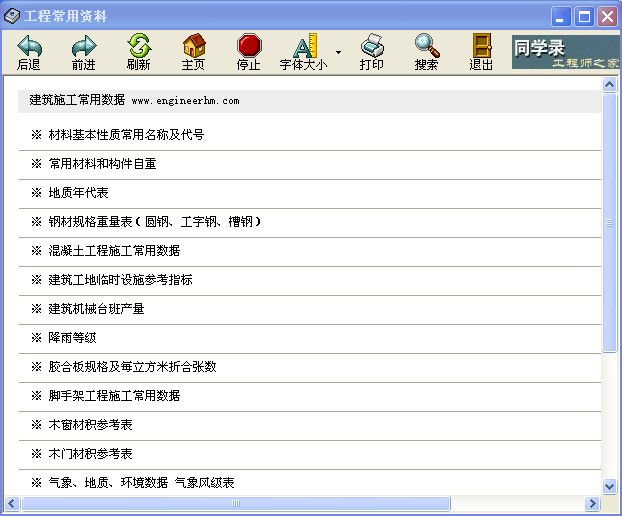
Task: Select 脚手架工程施工常用数据 entry
Action: pos(114,395)
